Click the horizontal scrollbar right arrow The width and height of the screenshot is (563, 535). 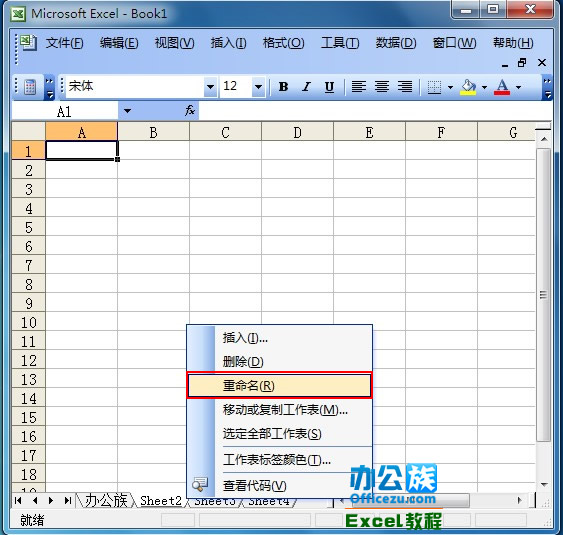click(x=519, y=500)
